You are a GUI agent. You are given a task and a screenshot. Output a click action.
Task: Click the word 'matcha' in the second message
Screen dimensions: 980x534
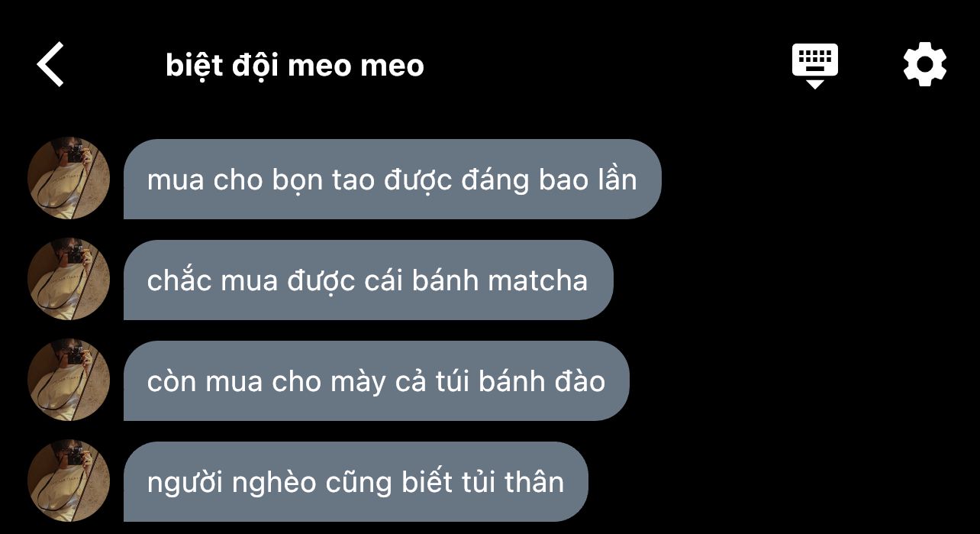click(538, 280)
